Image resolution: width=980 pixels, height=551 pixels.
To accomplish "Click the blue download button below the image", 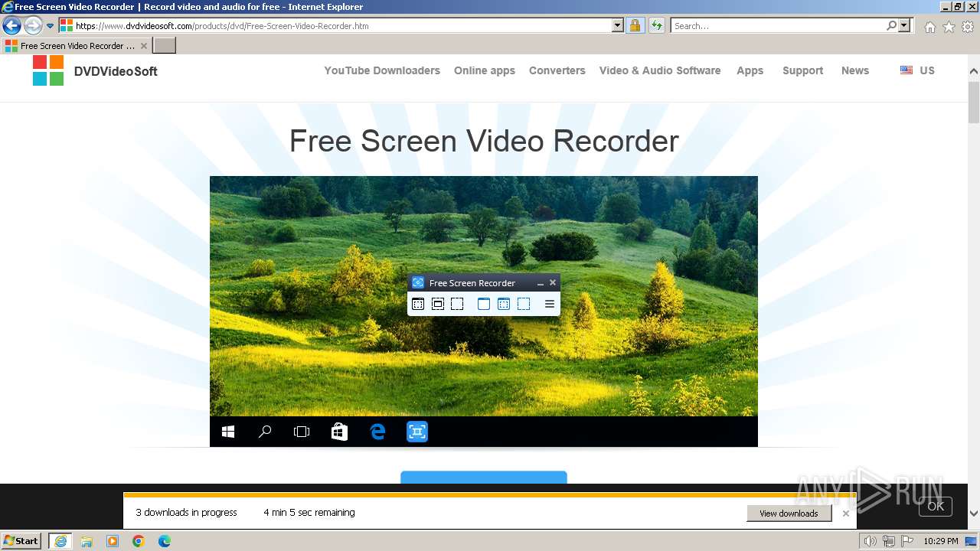I will (484, 478).
